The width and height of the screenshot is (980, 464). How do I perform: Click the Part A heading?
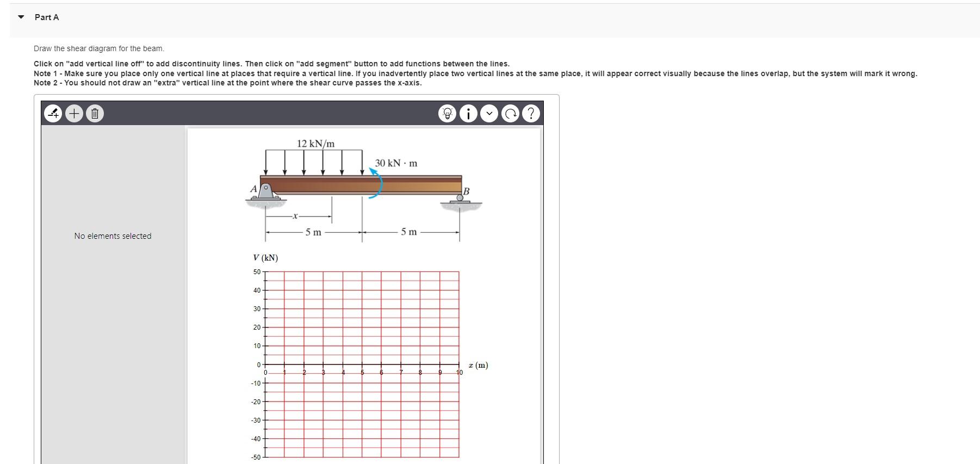point(47,17)
